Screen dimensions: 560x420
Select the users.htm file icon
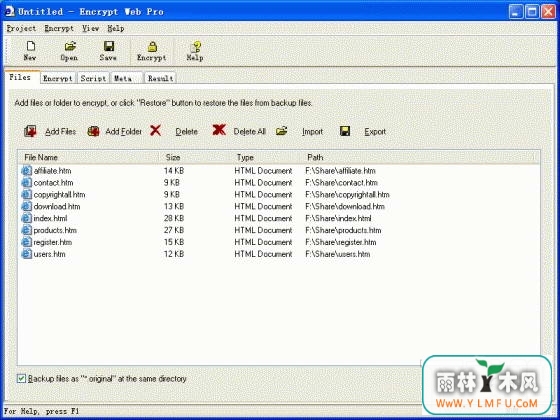click(x=26, y=254)
